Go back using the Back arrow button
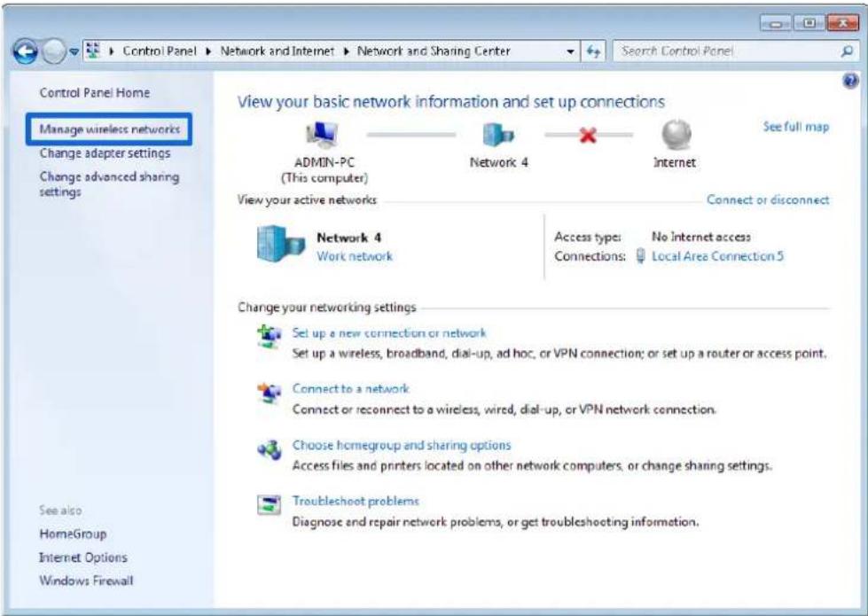868x616 pixels. pos(24,52)
